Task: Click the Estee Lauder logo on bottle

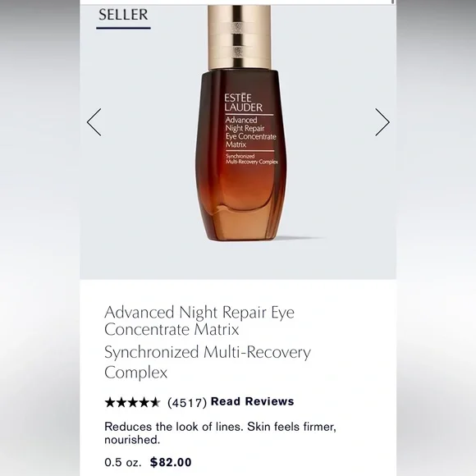Action: [x=244, y=103]
